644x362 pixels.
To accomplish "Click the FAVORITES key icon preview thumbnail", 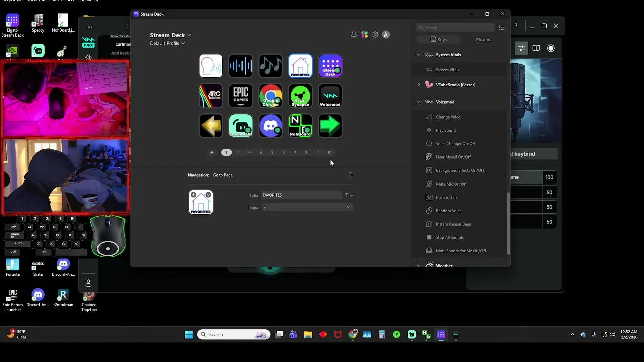I will point(201,202).
